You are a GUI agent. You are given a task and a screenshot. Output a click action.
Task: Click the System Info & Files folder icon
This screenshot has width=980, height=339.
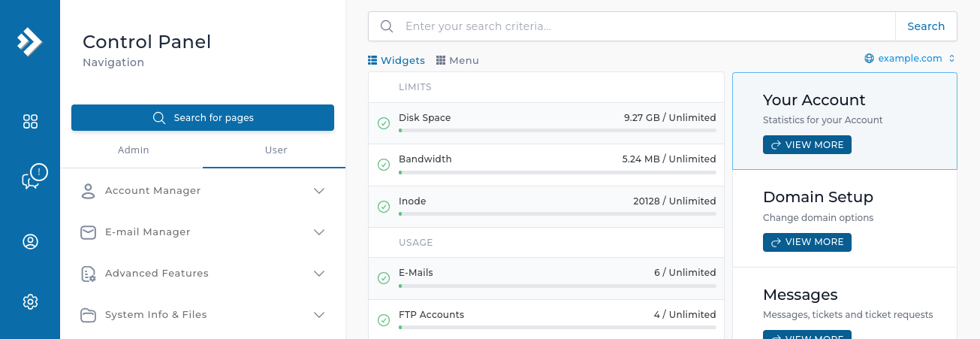pyautogui.click(x=89, y=315)
